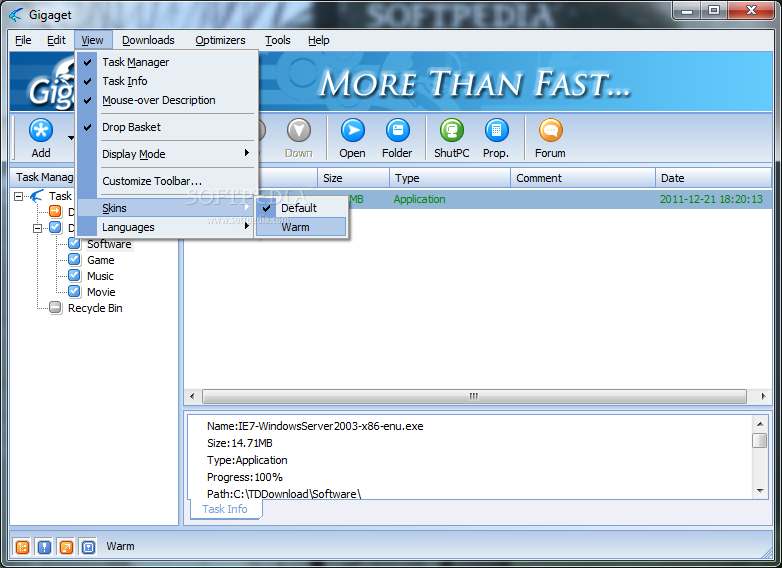
Task: Click the date 2011-12-21 18:20:13 cell
Action: [x=711, y=199]
